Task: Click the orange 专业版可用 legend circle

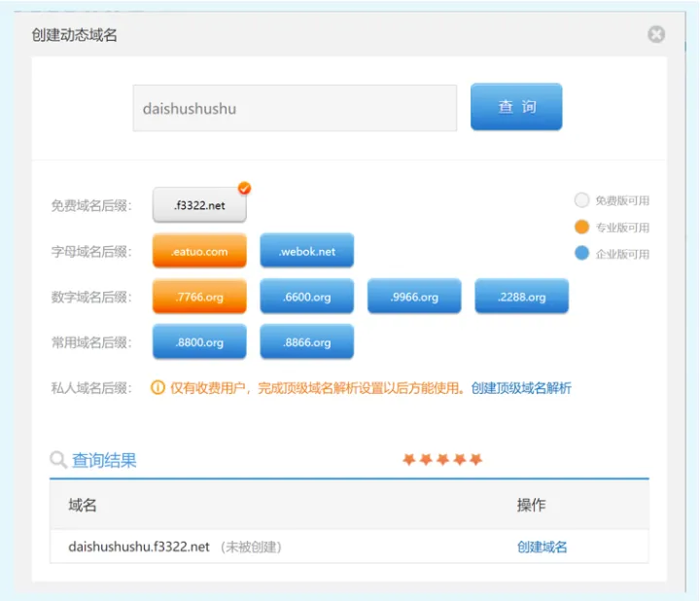Action: [x=581, y=227]
